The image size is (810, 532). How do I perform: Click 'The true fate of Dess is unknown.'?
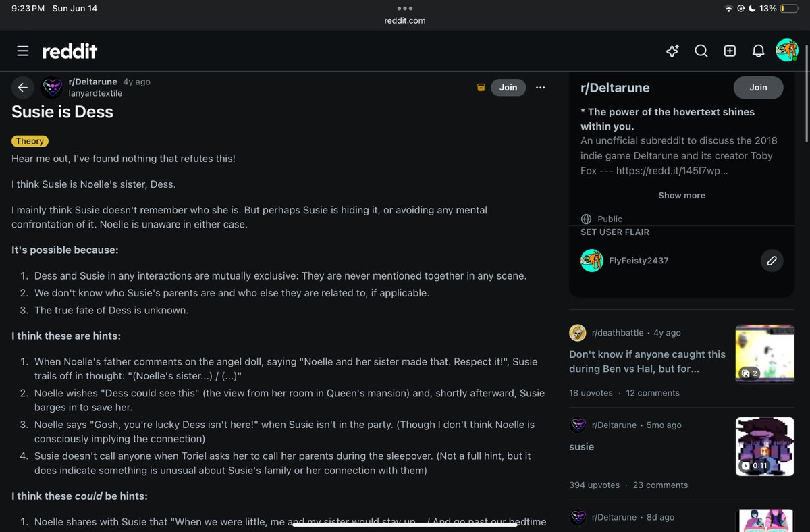[x=111, y=310]
